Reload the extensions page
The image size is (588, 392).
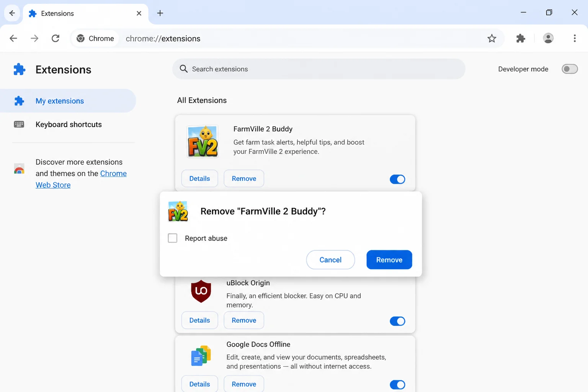[x=56, y=38]
